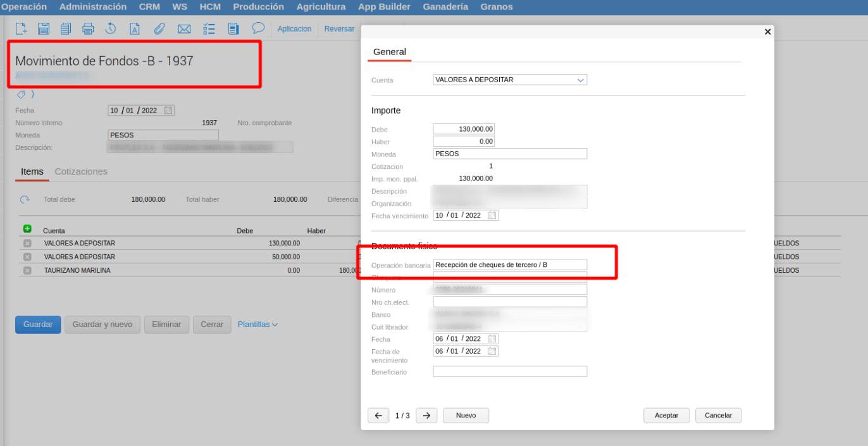The width and height of the screenshot is (868, 446).
Task: Click the Debe amount field in dialog
Action: (464, 129)
